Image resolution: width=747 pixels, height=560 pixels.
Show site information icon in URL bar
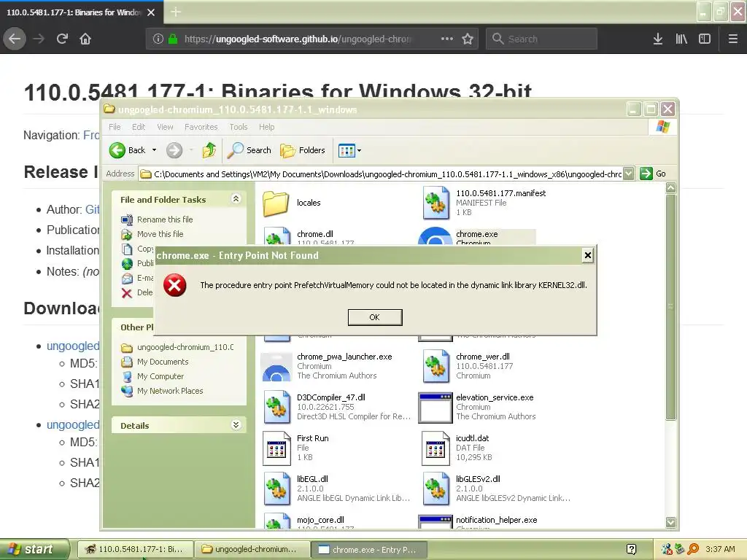(158, 39)
